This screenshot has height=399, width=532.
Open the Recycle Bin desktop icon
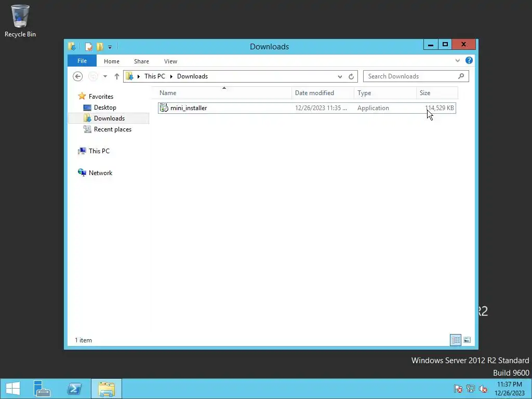coord(20,21)
